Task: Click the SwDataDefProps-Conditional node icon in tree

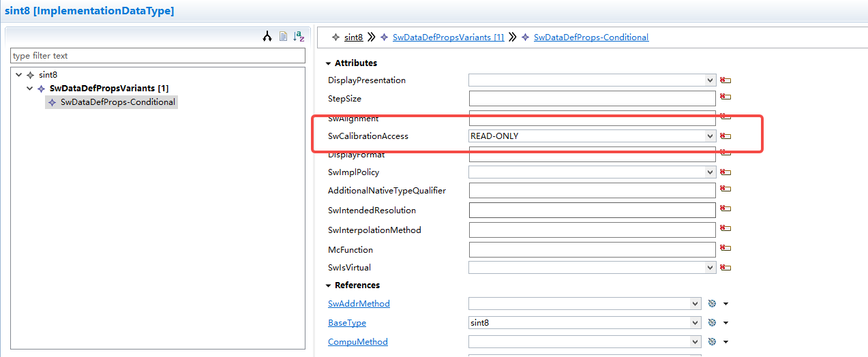Action: click(x=52, y=102)
